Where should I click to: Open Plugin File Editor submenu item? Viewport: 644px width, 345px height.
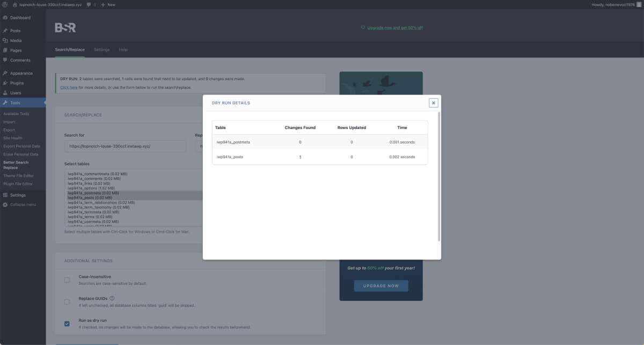18,184
